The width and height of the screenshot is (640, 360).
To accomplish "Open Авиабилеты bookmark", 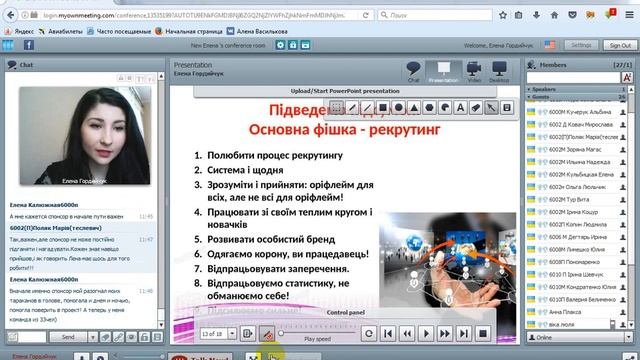I will [x=60, y=31].
